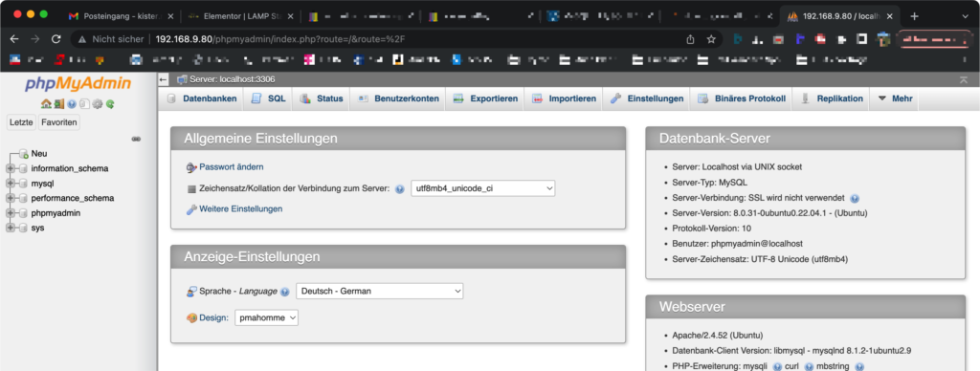Open the Exportieren tab
This screenshot has height=371, width=980.
click(x=485, y=98)
